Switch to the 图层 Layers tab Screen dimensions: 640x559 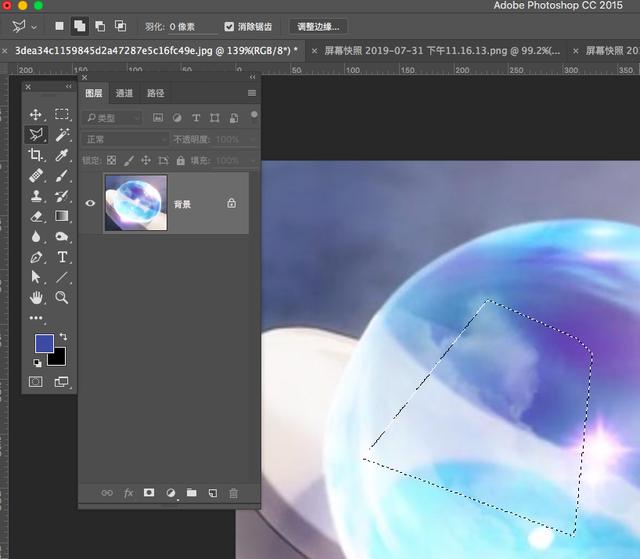click(93, 93)
